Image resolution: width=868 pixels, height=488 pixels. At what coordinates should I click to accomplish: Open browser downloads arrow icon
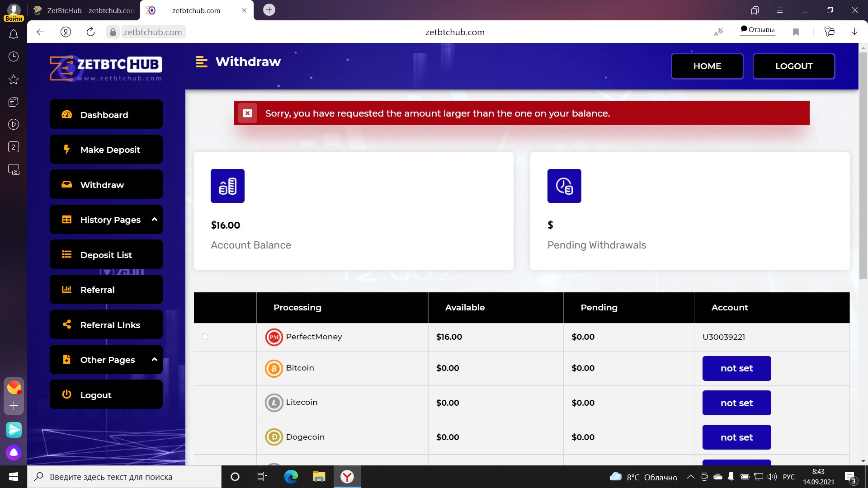click(x=854, y=32)
